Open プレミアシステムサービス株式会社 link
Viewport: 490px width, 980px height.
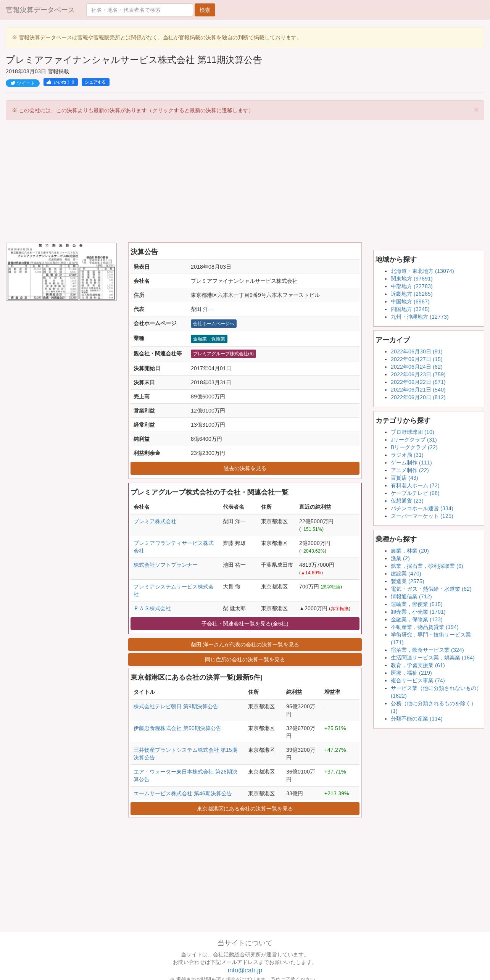click(174, 590)
